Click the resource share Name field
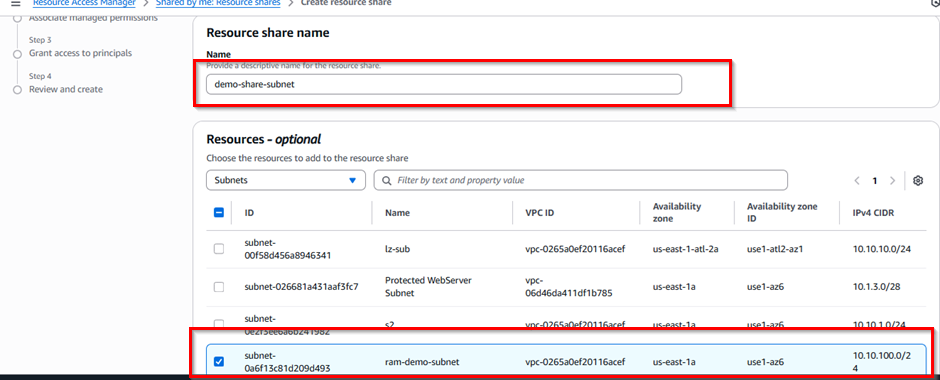This screenshot has height=380, width=940. click(x=444, y=85)
